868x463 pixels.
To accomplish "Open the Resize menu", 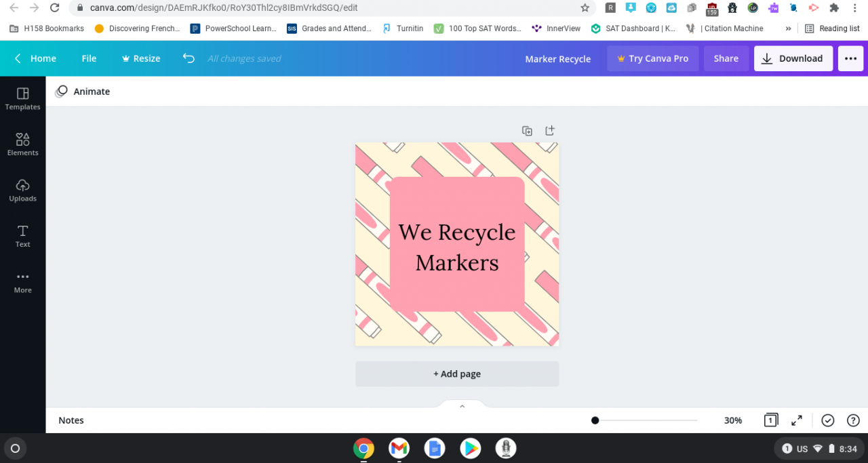I will (140, 58).
